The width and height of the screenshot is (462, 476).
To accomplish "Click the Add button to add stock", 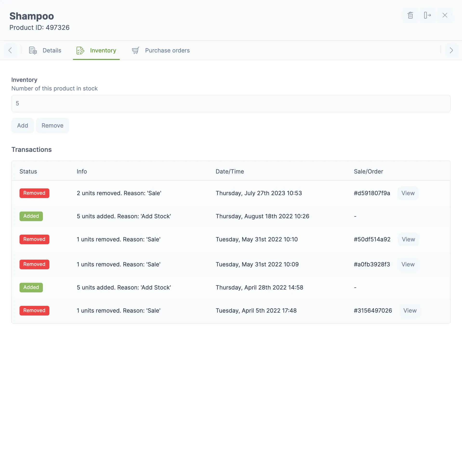I will (x=22, y=126).
